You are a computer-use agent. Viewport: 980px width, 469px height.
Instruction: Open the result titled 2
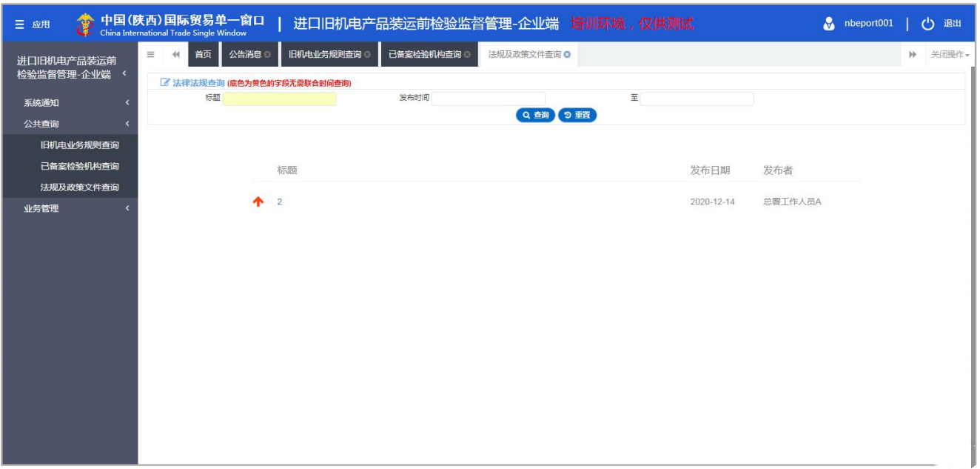click(280, 202)
